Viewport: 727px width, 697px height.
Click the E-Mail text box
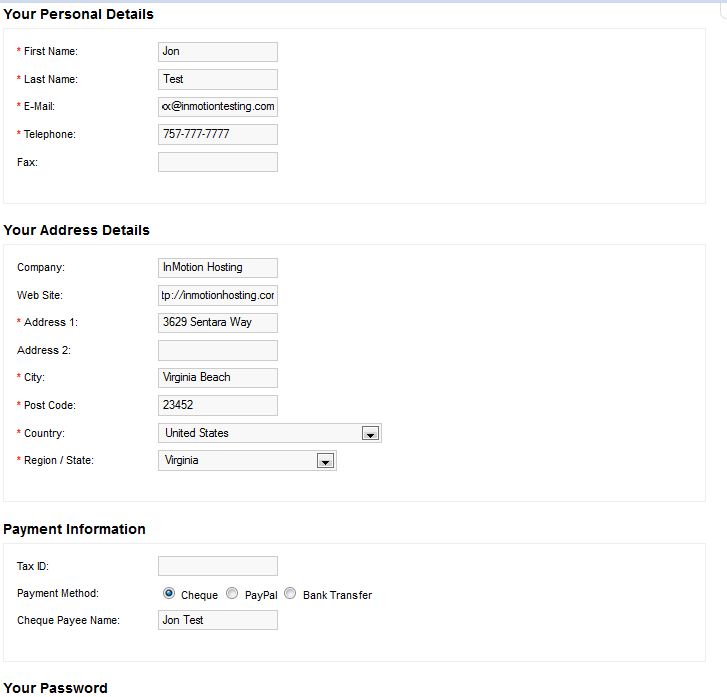(218, 107)
